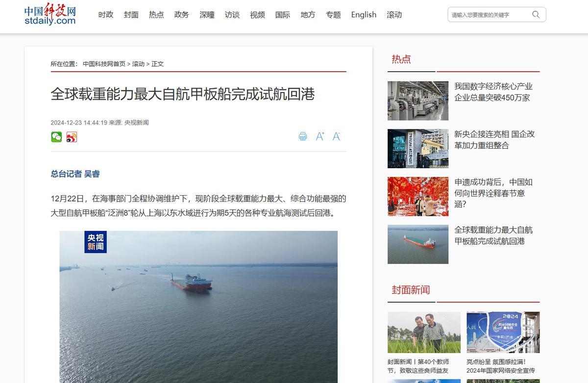Share article via WeChat icon
Viewport: 588px width, 383px height.
click(56, 137)
